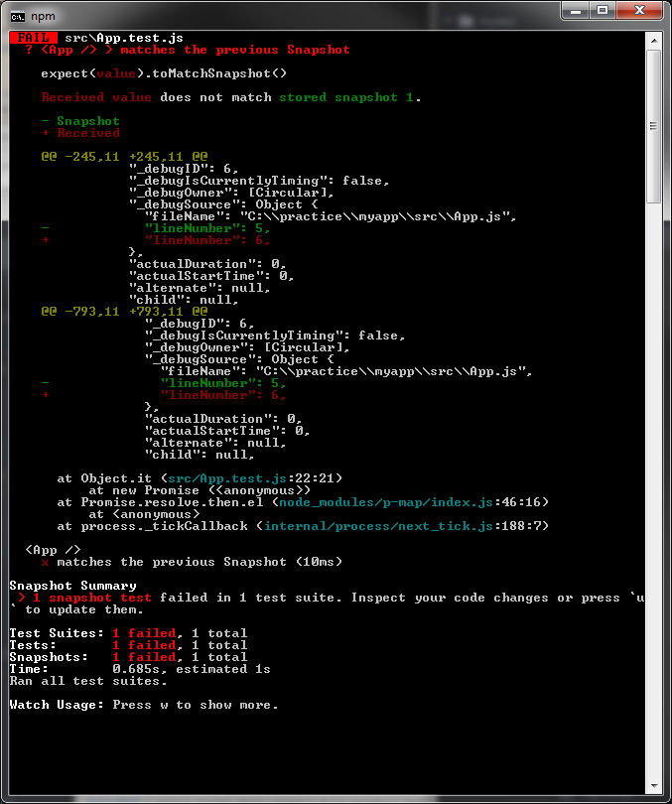Click the 'Test Suites:' result line
Viewport: 672px width, 804px height.
[128, 633]
